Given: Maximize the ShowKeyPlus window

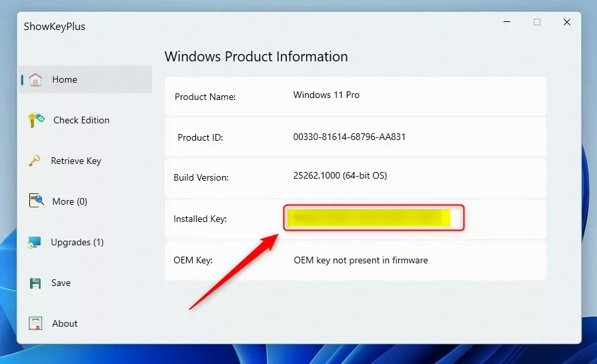Looking at the screenshot, I should (x=537, y=22).
